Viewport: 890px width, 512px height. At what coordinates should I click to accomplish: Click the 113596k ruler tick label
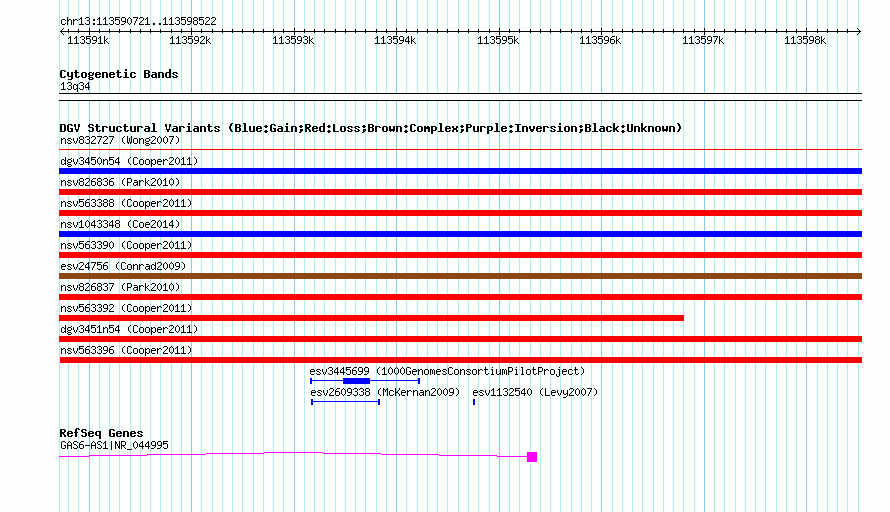[600, 40]
